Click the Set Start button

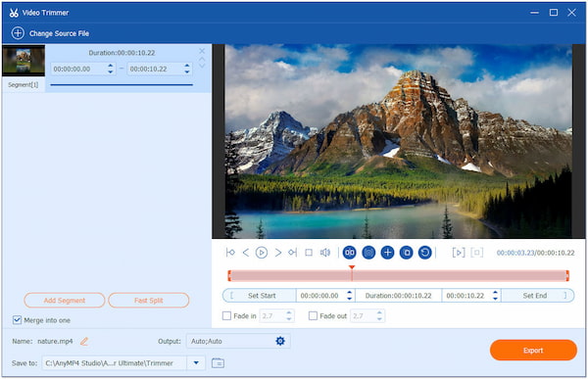click(259, 296)
